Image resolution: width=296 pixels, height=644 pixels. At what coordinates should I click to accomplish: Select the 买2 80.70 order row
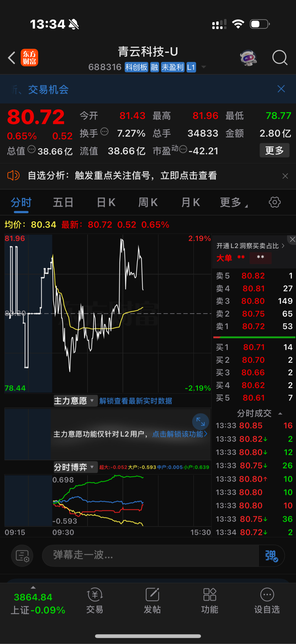coord(254,360)
